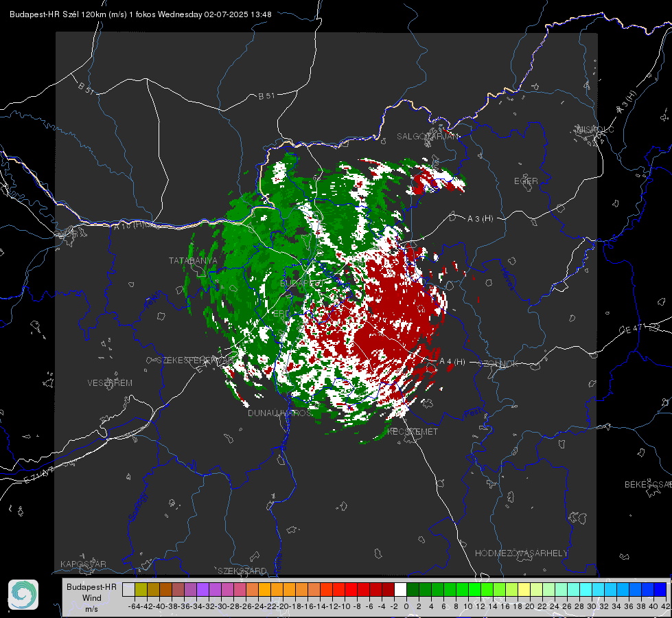This screenshot has width=672, height=618.
Task: Click the MISKOLC city label
Action: pyautogui.click(x=595, y=129)
